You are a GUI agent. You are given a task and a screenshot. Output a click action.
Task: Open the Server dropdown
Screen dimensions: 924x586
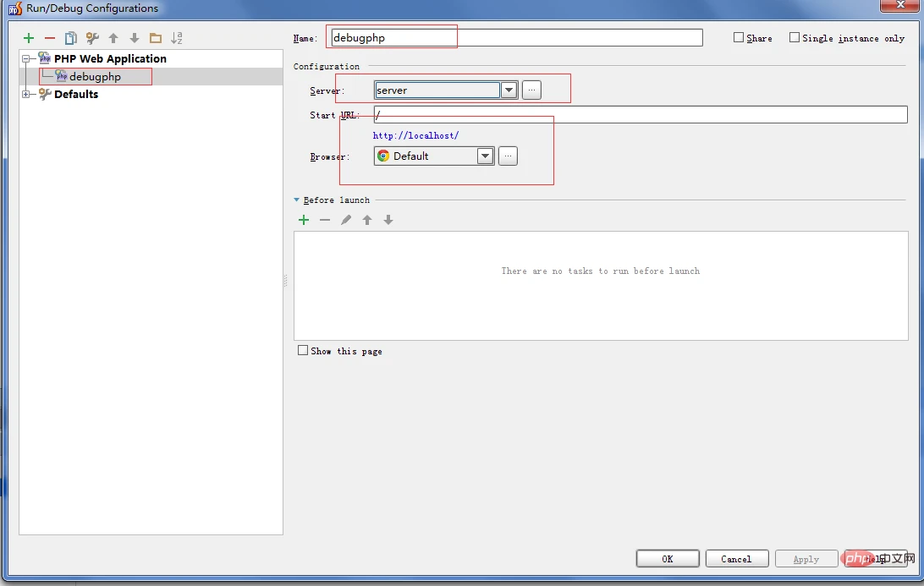(509, 90)
